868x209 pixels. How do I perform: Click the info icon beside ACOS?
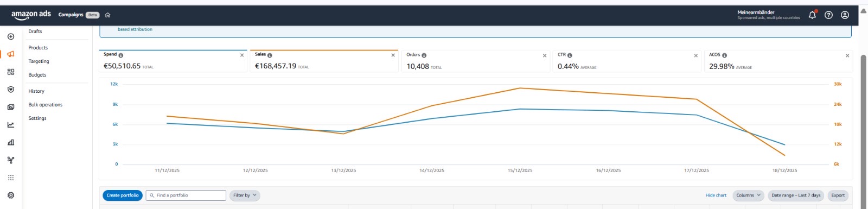pyautogui.click(x=725, y=55)
